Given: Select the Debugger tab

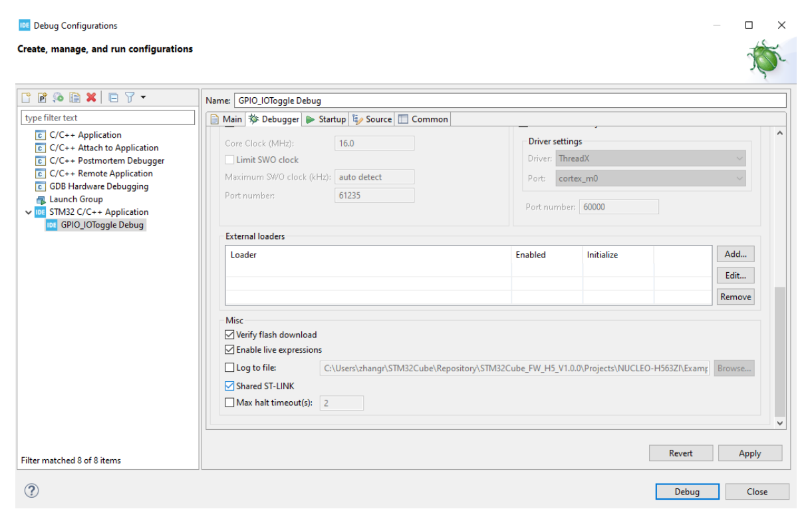Looking at the screenshot, I should tap(273, 119).
